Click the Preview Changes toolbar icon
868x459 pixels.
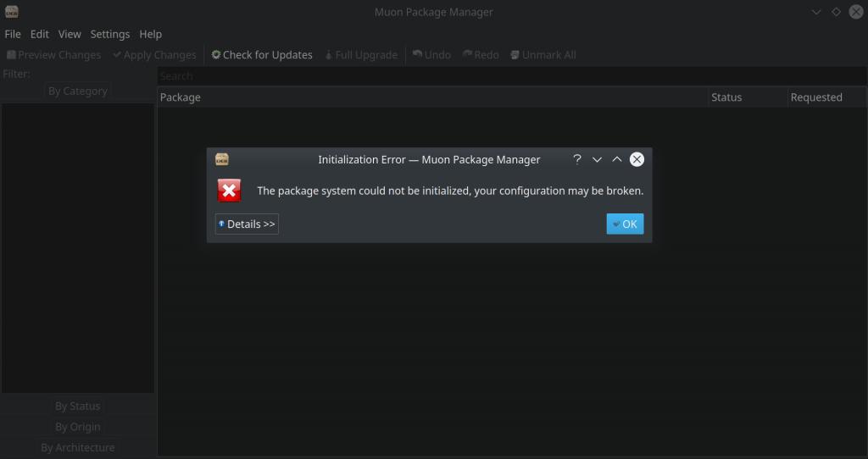(x=12, y=55)
